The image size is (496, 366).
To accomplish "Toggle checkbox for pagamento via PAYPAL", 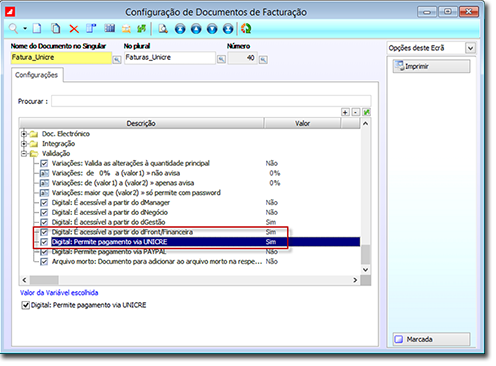I will coord(44,252).
